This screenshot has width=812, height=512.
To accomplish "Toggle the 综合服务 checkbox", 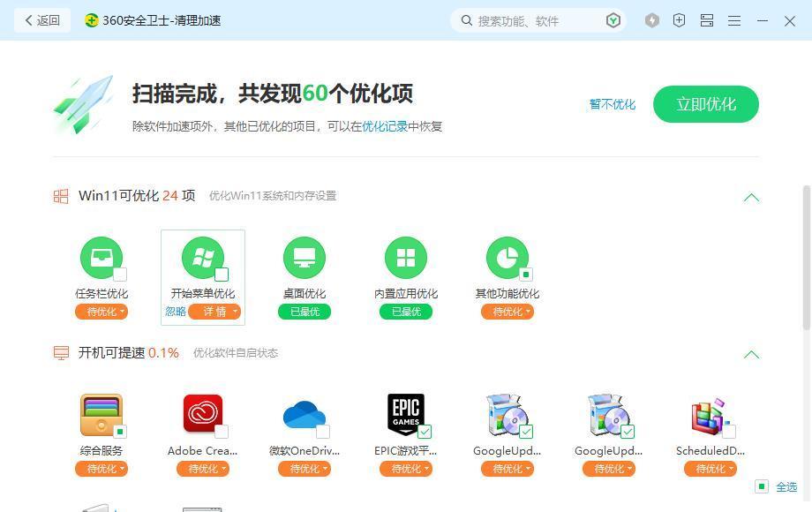I will (120, 432).
